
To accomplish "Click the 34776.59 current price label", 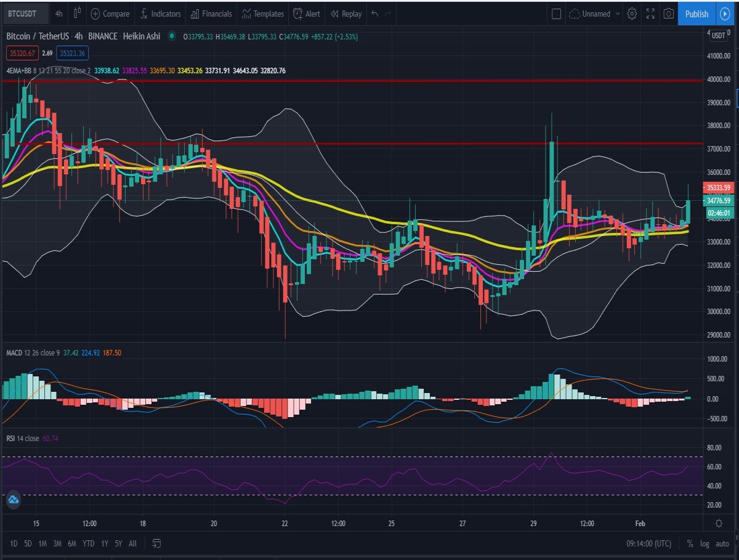I will point(717,201).
